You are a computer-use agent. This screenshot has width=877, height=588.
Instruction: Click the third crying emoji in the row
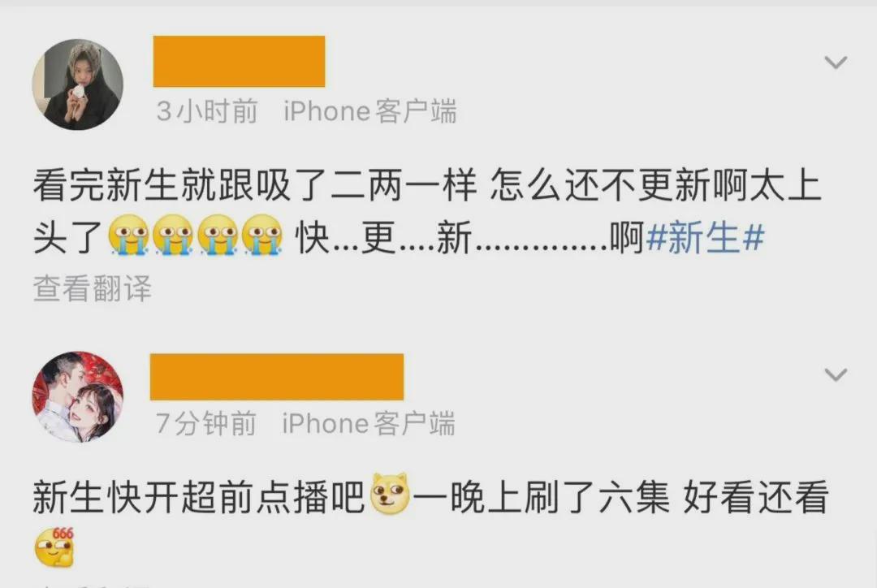(x=218, y=235)
